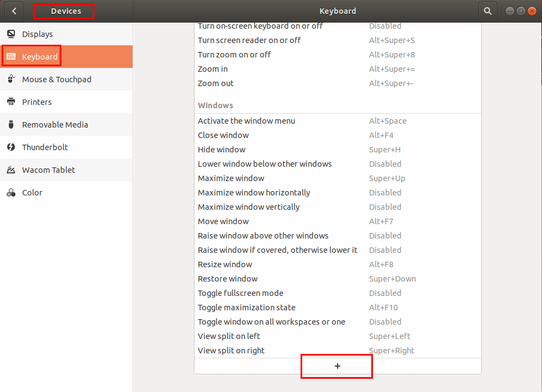The image size is (542, 392).
Task: Click the Mouse & Touchpad icon
Action: tap(11, 79)
